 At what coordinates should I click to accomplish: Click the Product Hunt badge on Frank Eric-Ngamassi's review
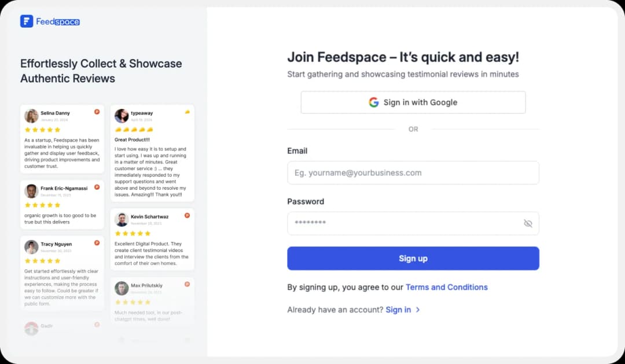coord(97,187)
